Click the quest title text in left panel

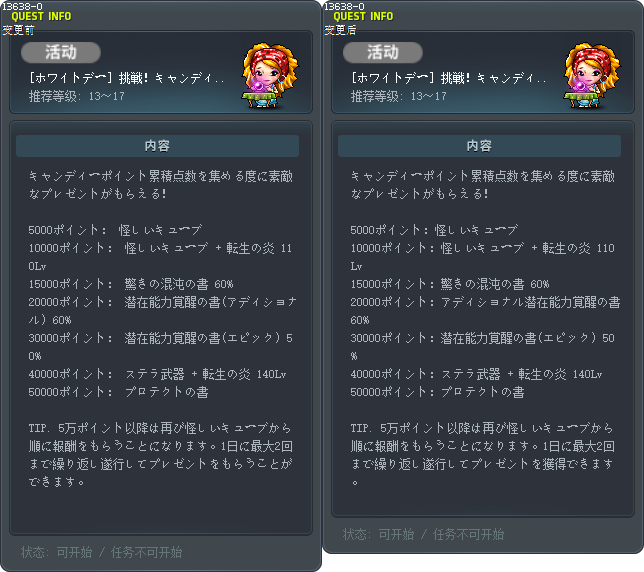[x=127, y=78]
